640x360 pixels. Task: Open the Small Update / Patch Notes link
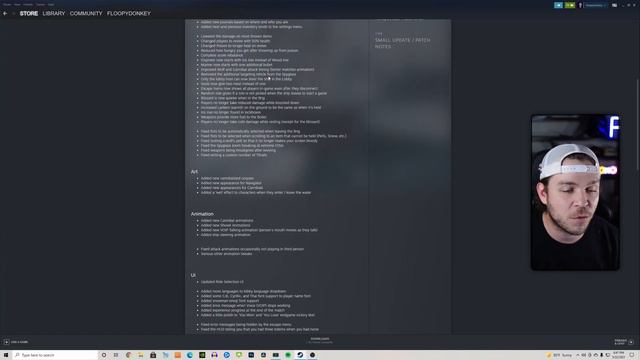402,43
